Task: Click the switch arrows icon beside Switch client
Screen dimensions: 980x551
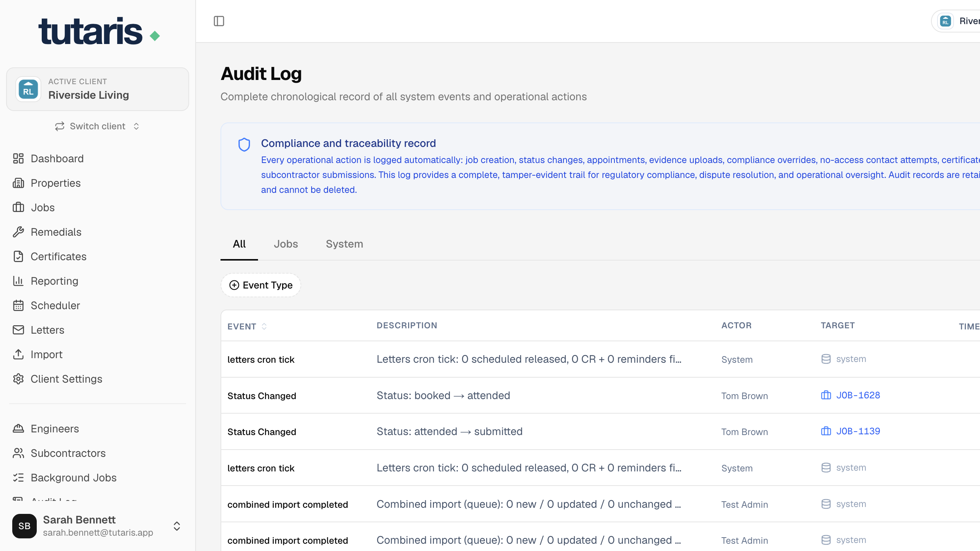Action: (x=60, y=126)
